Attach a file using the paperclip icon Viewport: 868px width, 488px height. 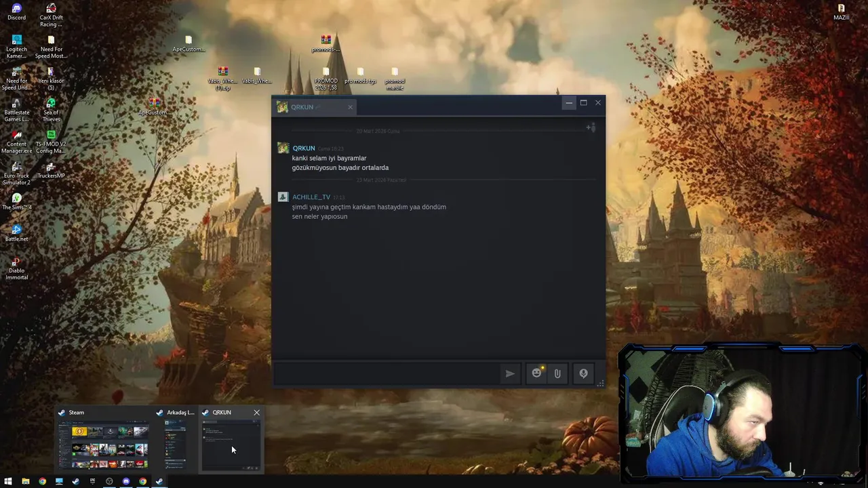(557, 373)
